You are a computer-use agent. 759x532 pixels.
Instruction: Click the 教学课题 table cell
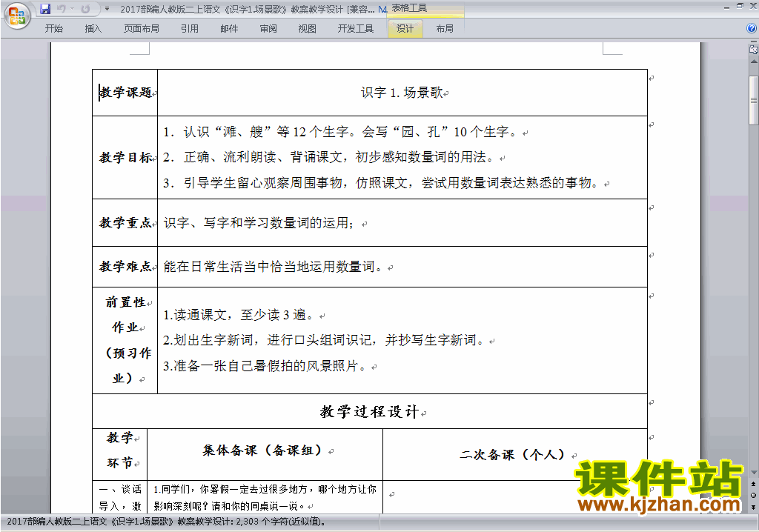point(125,93)
